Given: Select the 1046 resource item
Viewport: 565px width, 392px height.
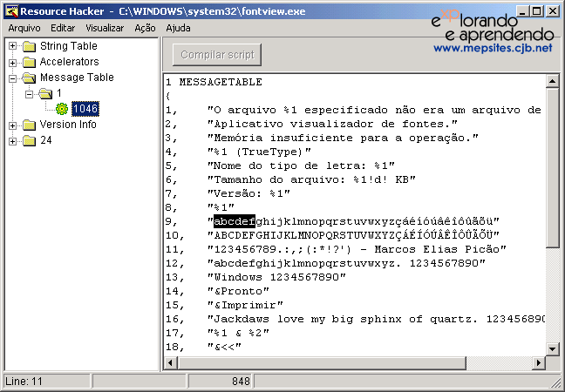Looking at the screenshot, I should click(x=85, y=109).
